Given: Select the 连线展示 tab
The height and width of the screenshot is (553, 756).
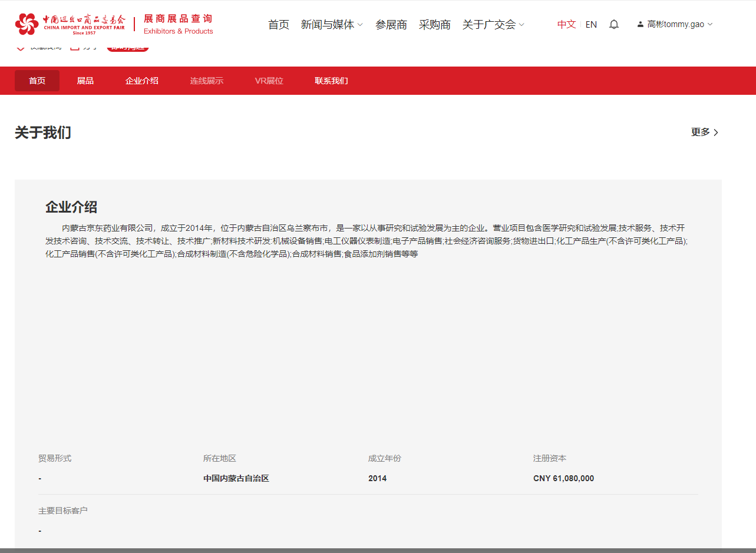Looking at the screenshot, I should tap(207, 81).
